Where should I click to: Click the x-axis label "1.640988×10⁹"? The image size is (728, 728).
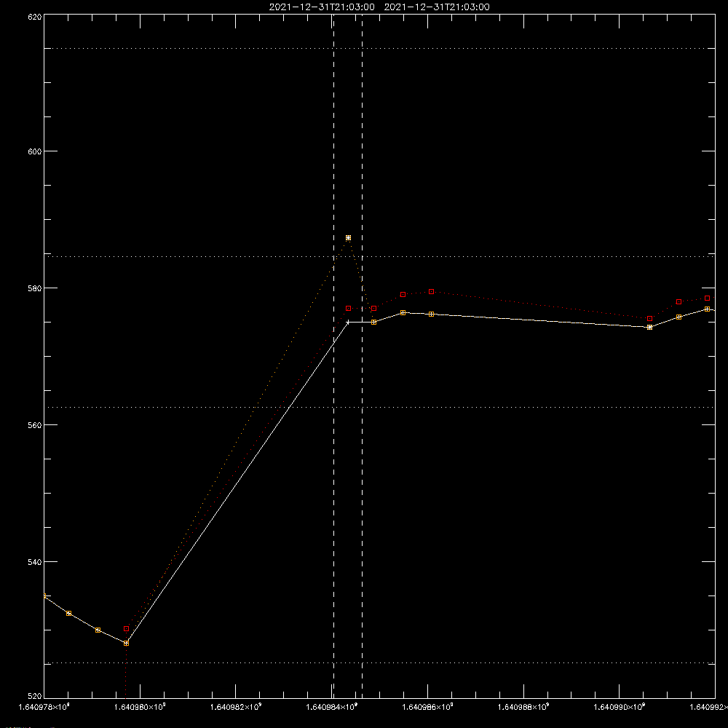pyautogui.click(x=523, y=707)
